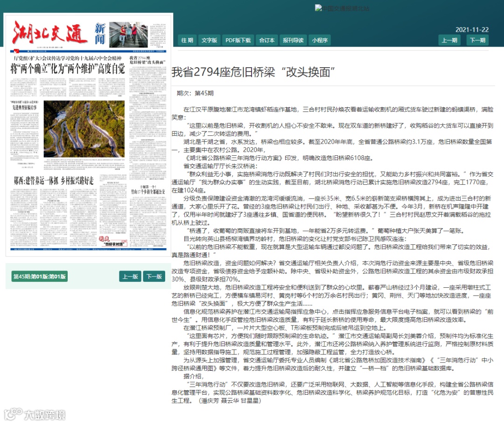Image resolution: width=504 pixels, height=424 pixels.
Task: Open 报刊导读 newspaper guide
Action: click(293, 40)
